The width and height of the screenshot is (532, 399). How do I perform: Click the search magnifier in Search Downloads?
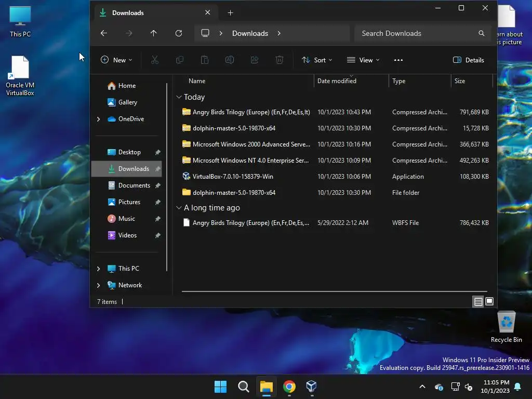click(482, 33)
